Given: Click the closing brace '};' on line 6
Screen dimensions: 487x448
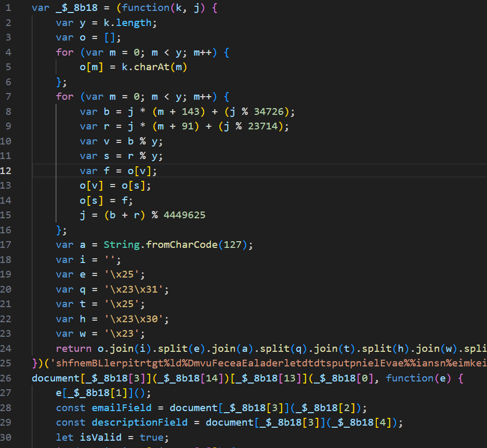Looking at the screenshot, I should pyautogui.click(x=61, y=82).
